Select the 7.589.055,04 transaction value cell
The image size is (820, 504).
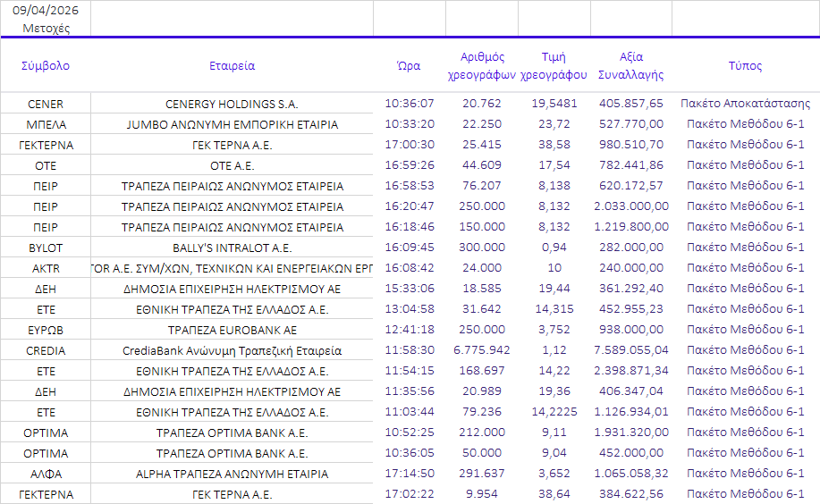coord(630,350)
